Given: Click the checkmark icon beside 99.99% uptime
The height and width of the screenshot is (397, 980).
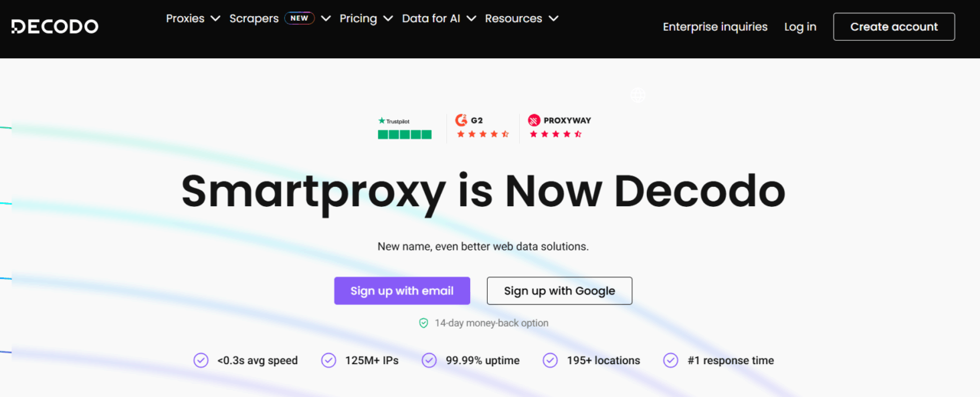Looking at the screenshot, I should pos(430,360).
